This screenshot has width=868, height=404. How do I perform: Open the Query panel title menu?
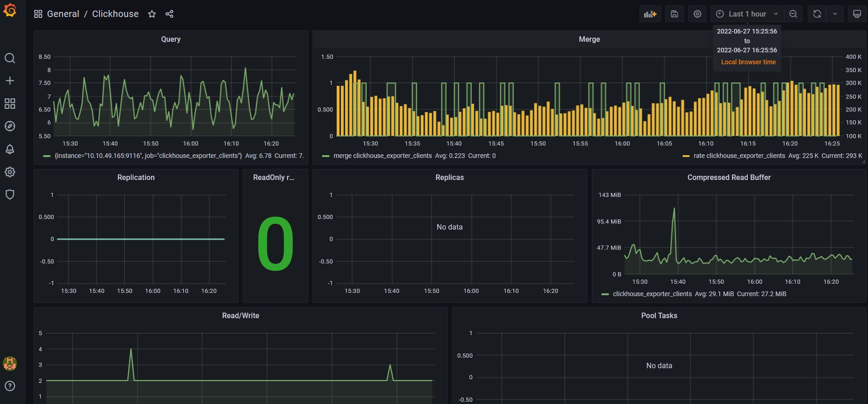pyautogui.click(x=171, y=39)
